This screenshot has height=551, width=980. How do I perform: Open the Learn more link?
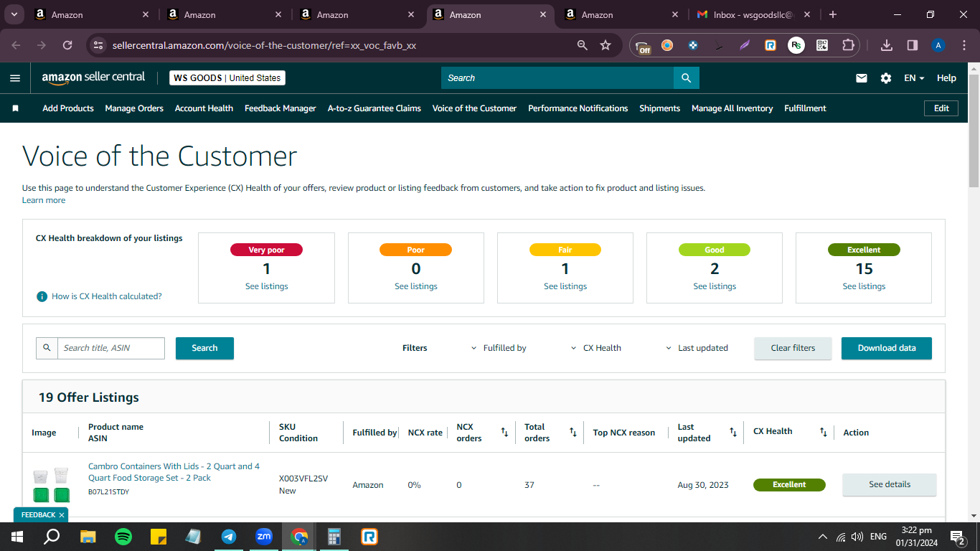[x=44, y=200]
